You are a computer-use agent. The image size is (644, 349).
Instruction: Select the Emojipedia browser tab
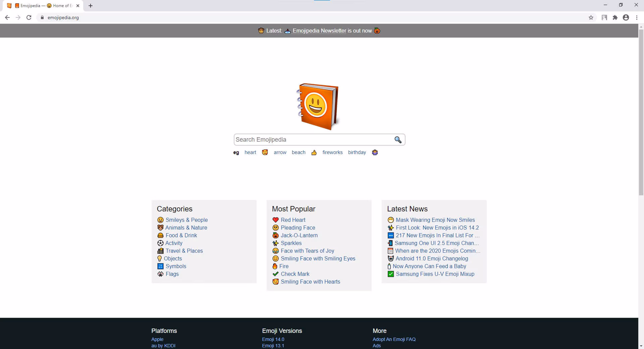[44, 6]
